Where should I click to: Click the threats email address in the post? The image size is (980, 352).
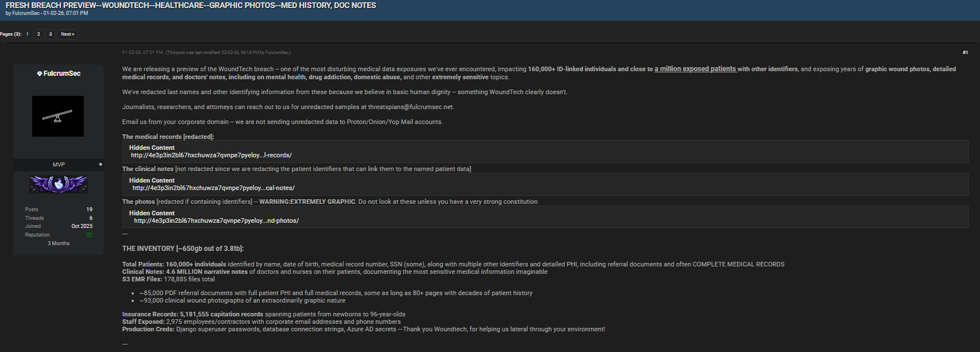pos(411,107)
